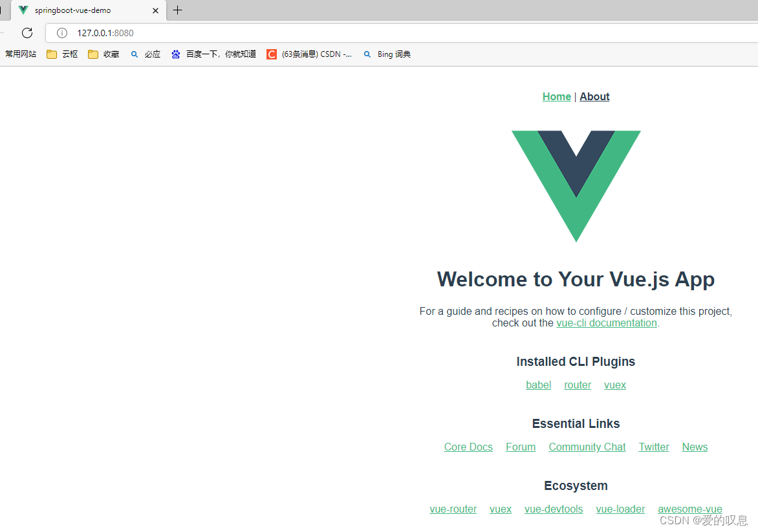This screenshot has width=758, height=532.
Task: Go to the Home navigation link
Action: 556,97
